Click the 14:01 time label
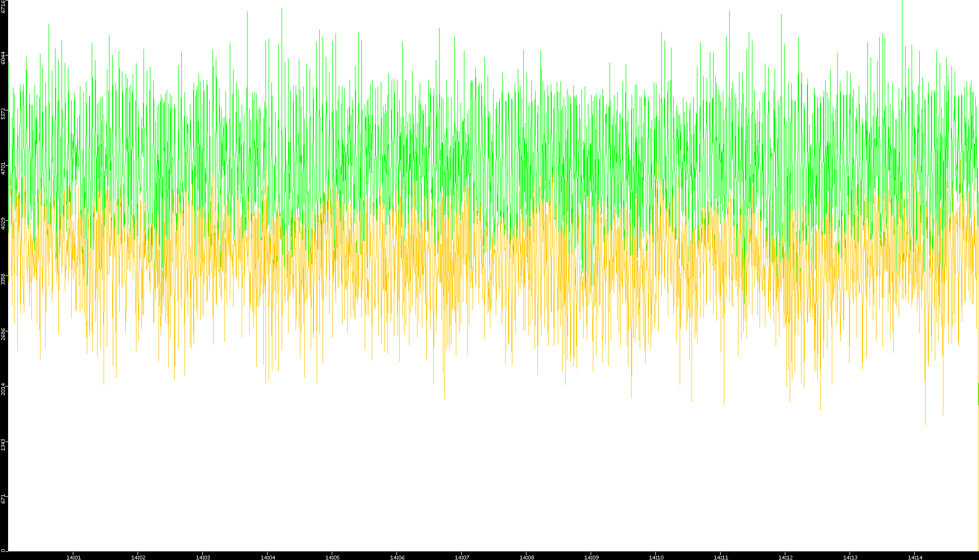 click(73, 557)
